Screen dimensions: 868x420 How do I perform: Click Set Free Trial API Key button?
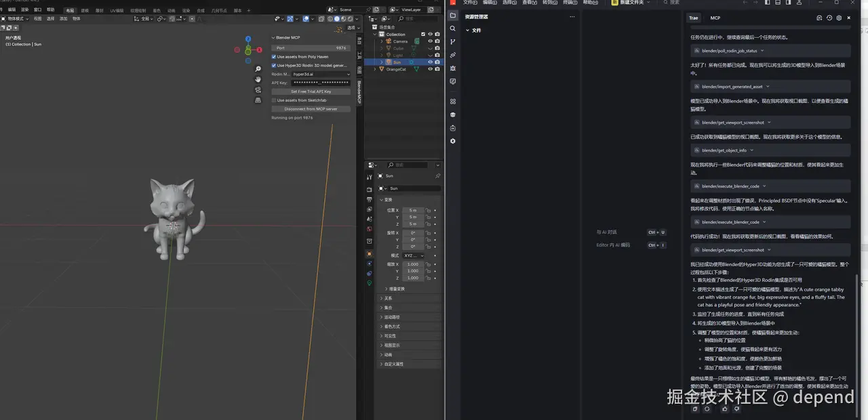[x=311, y=91]
